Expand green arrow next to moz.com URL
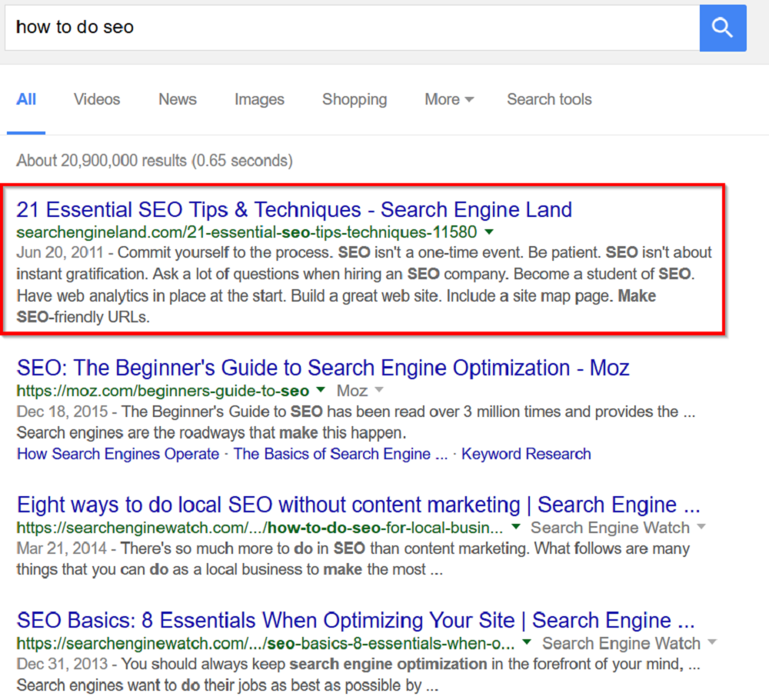 (x=321, y=390)
